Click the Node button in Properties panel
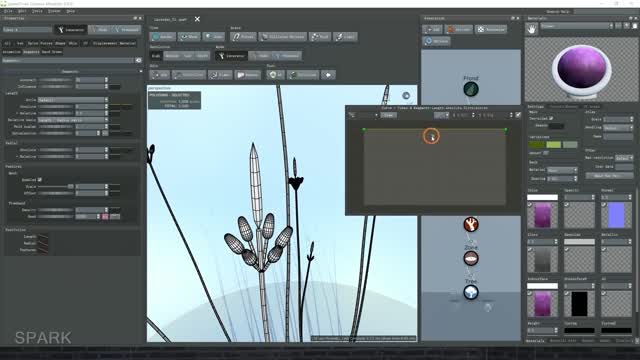This screenshot has height=360, width=640. (x=99, y=29)
